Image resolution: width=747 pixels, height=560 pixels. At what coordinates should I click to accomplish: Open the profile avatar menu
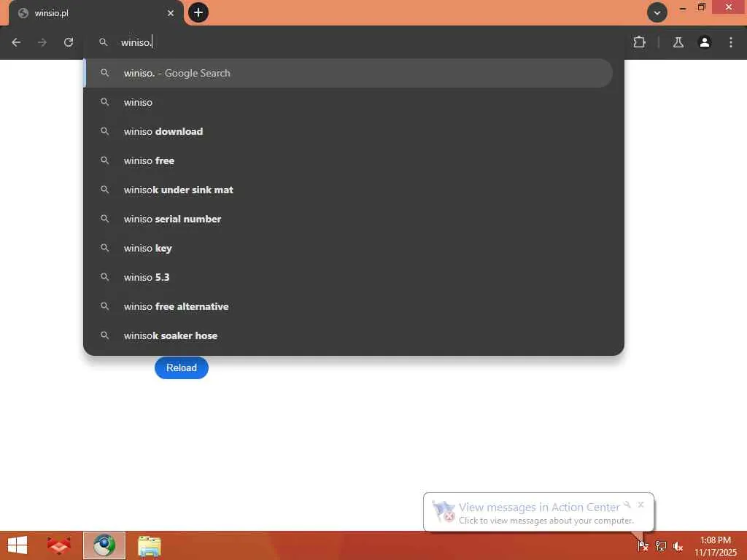[705, 42]
